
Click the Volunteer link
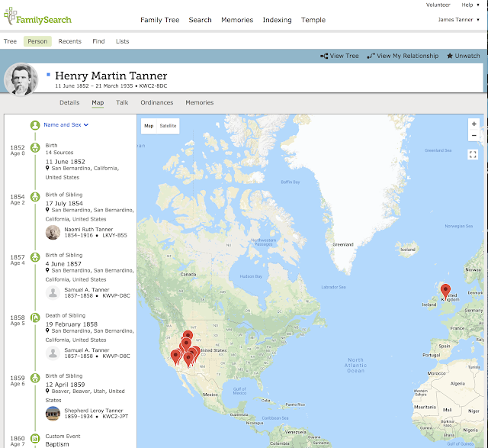(x=438, y=5)
